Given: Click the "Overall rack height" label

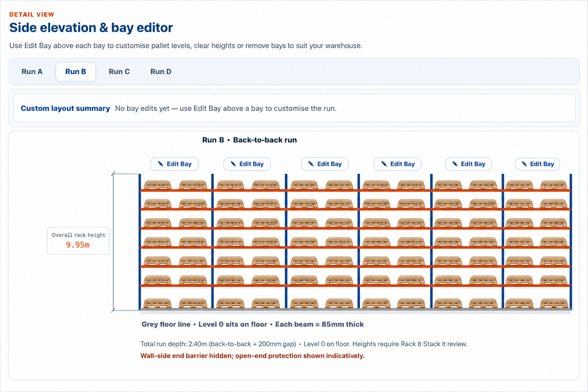Looking at the screenshot, I should 78,235.
